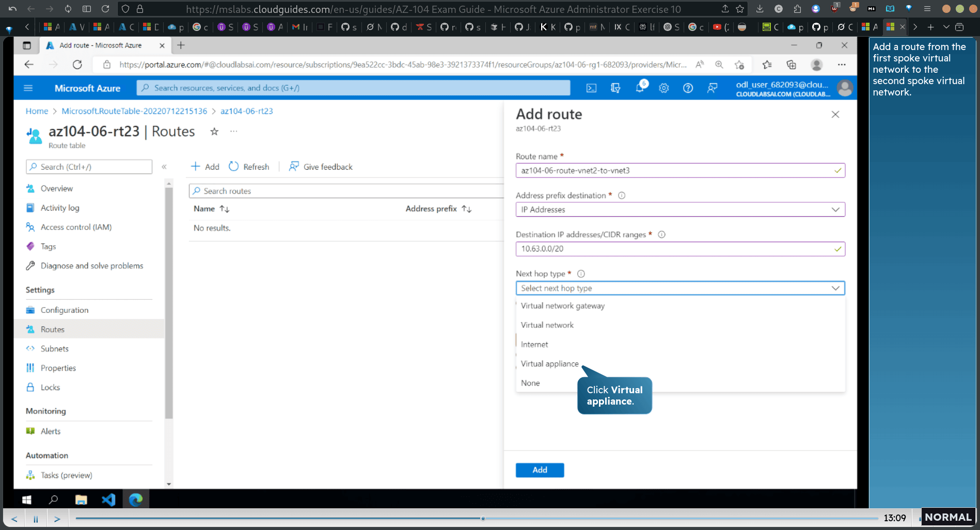This screenshot has height=530, width=980.
Task: Click the blue Add button
Action: [540, 470]
